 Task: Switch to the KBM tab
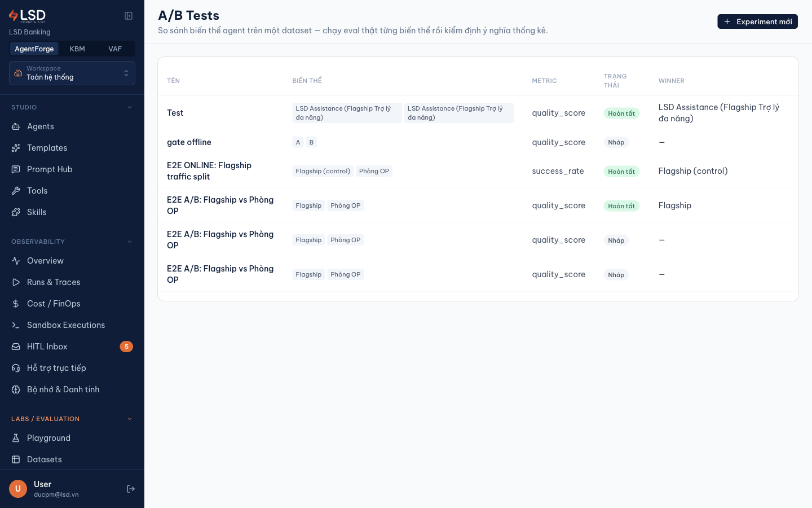(x=77, y=49)
